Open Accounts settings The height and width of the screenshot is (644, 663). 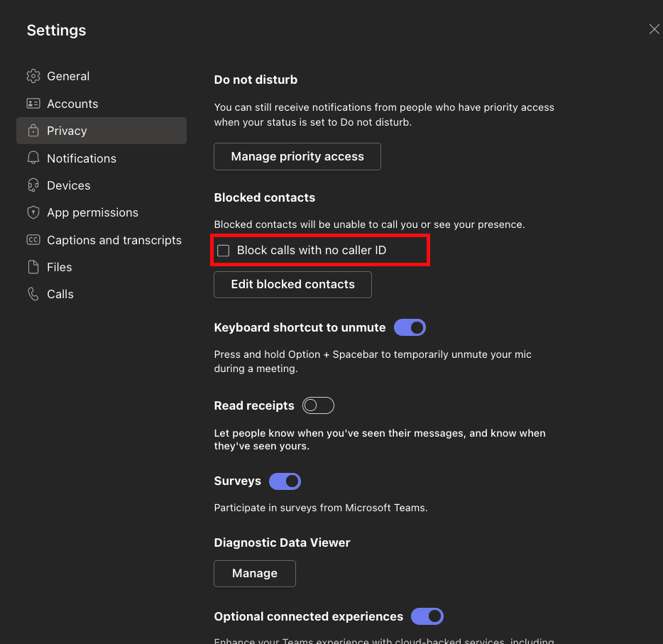point(101,104)
